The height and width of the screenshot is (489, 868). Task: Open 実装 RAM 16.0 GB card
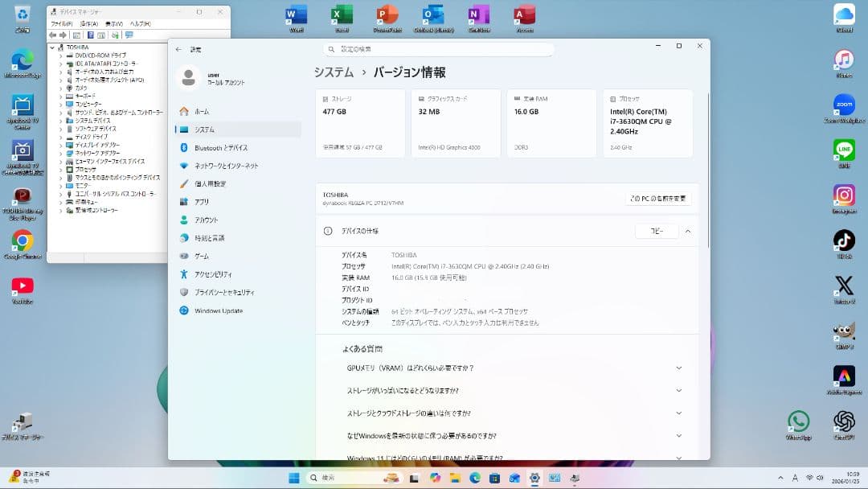tap(552, 123)
